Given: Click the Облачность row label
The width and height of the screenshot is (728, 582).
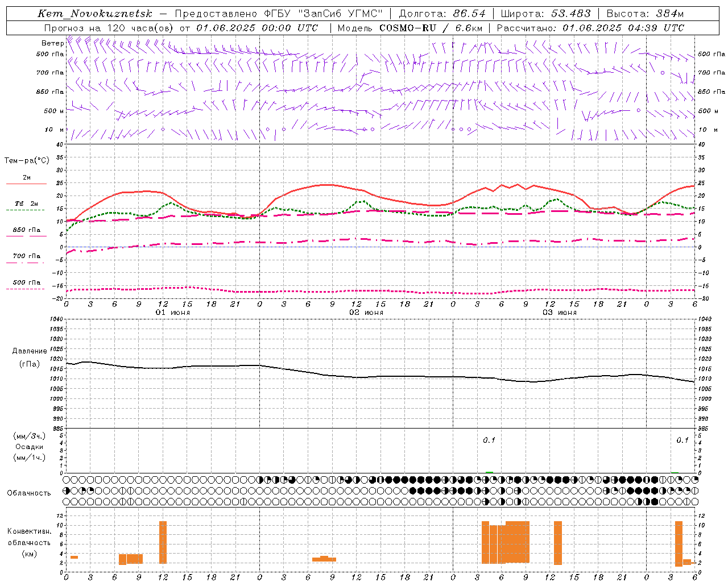Looking at the screenshot, I should (29, 493).
